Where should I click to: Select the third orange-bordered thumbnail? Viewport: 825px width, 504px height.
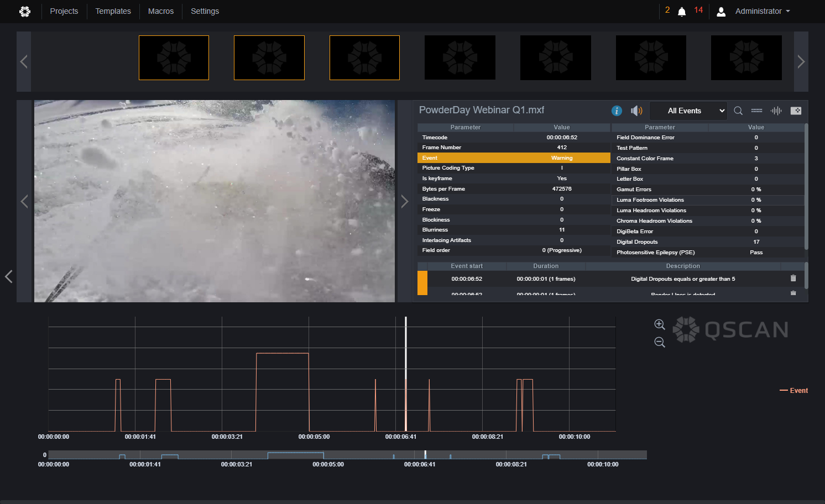tap(364, 58)
